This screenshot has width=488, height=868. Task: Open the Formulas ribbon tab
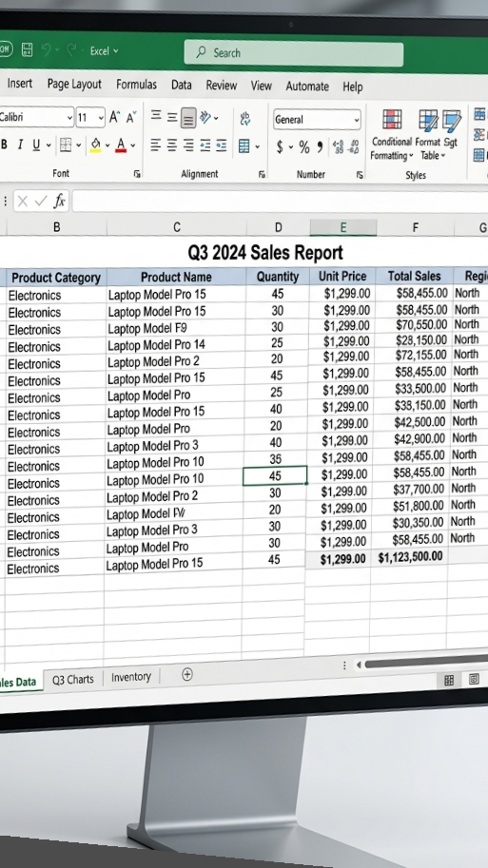pyautogui.click(x=136, y=85)
